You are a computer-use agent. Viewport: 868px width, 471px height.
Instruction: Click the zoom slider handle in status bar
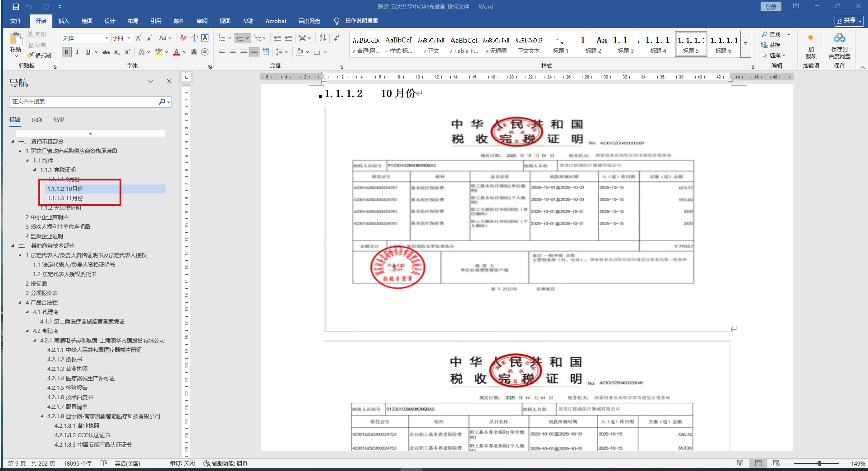pyautogui.click(x=819, y=463)
